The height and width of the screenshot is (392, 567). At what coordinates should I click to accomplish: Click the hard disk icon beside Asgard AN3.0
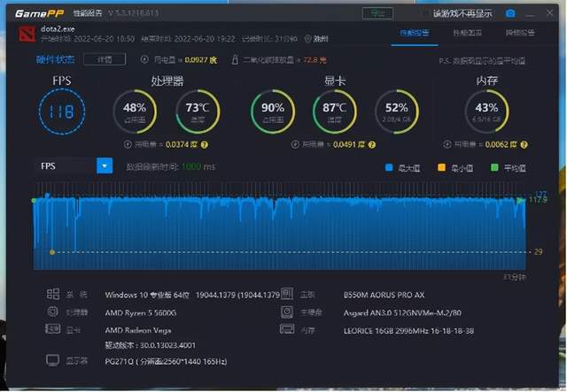[287, 311]
